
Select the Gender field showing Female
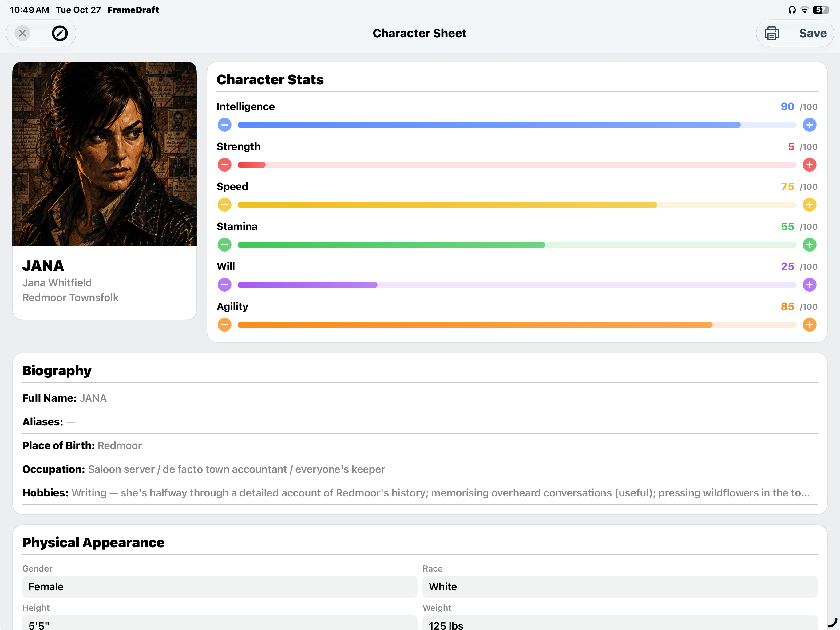click(x=220, y=586)
